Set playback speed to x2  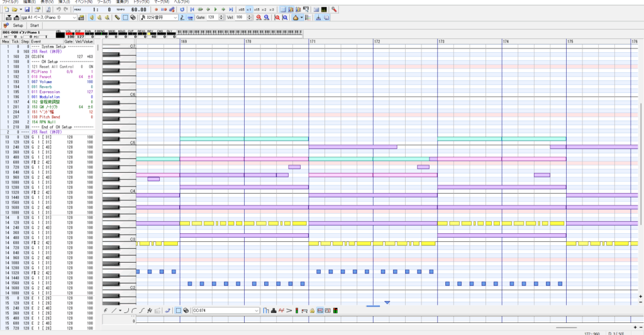pyautogui.click(x=264, y=9)
